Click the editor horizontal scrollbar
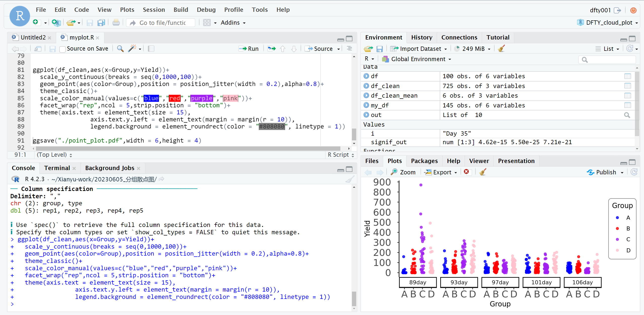This screenshot has height=315, width=644. click(x=188, y=148)
